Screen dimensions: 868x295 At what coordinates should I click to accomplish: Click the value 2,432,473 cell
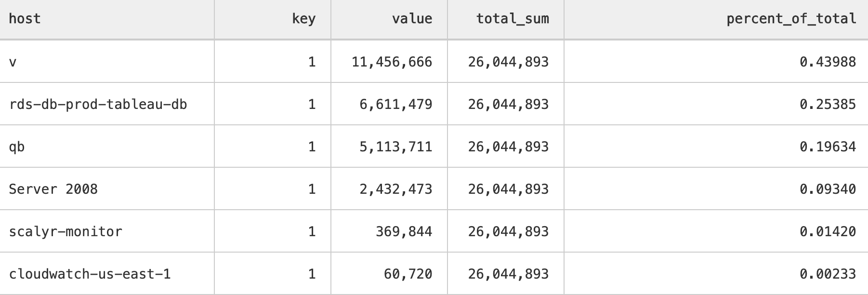(395, 189)
